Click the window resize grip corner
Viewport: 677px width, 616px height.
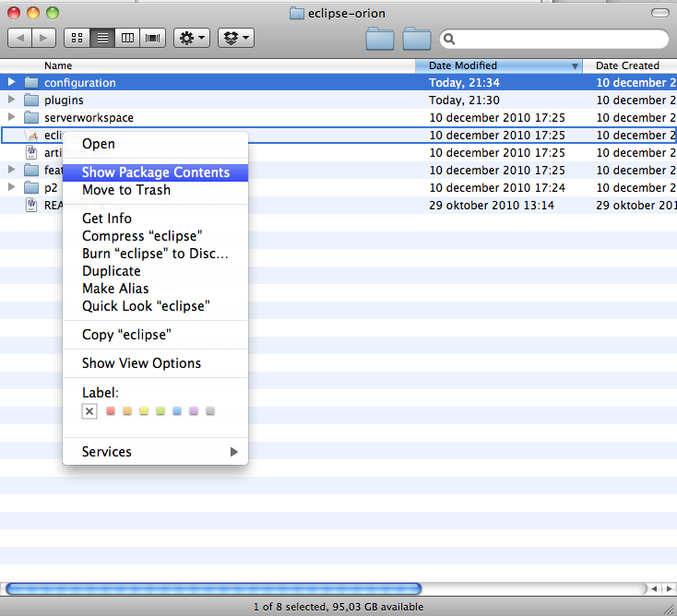point(670,609)
